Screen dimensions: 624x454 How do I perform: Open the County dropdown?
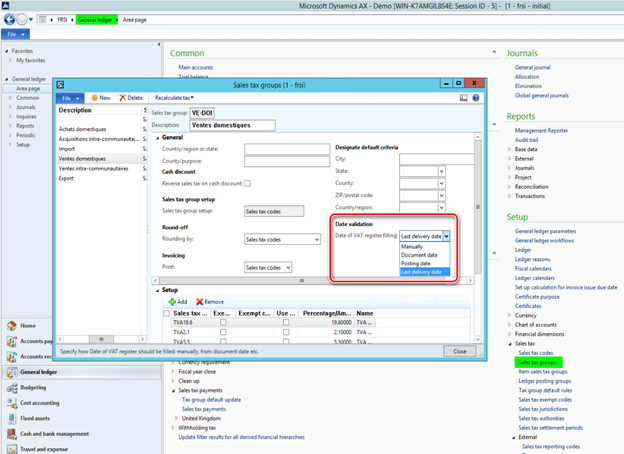click(441, 183)
